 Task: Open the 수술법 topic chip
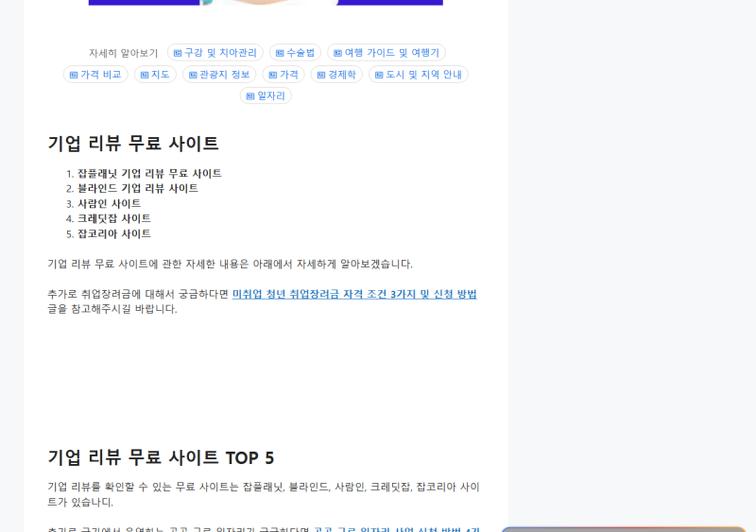click(295, 53)
